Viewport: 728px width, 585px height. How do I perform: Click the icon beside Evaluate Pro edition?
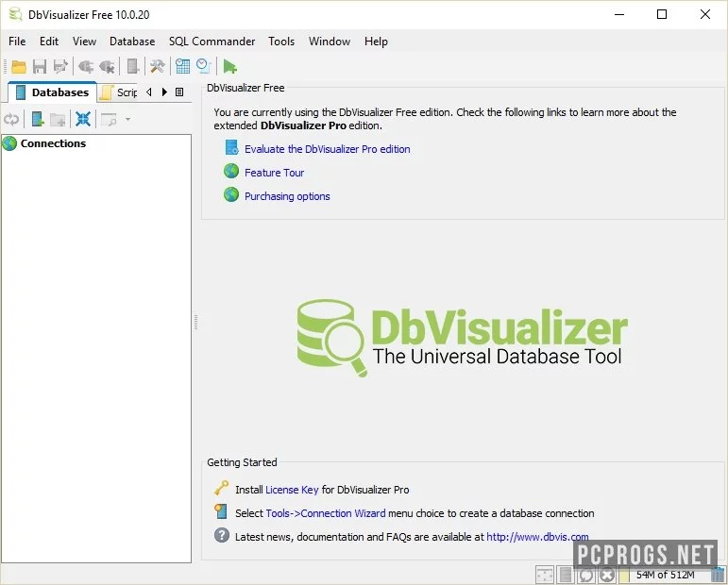tap(231, 147)
